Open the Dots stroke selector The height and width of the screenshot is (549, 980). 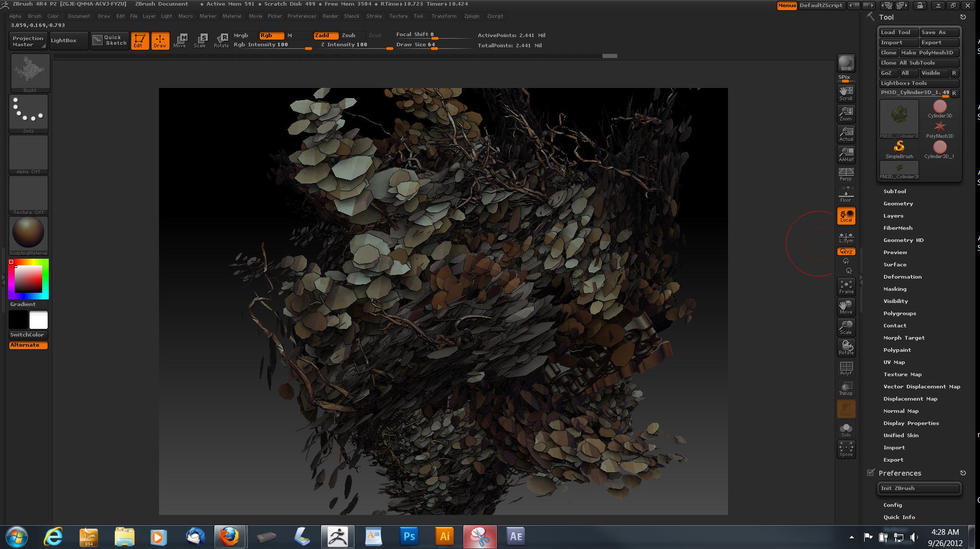pyautogui.click(x=28, y=113)
